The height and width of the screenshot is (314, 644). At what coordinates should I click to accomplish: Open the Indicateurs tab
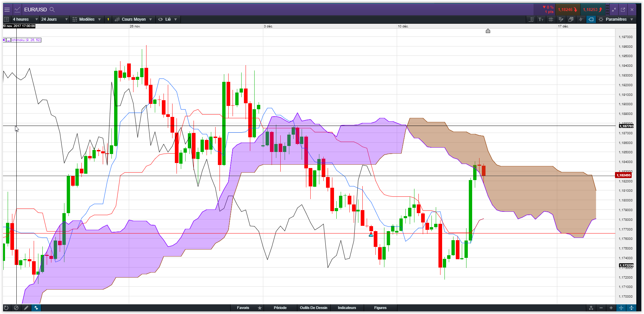pos(347,308)
